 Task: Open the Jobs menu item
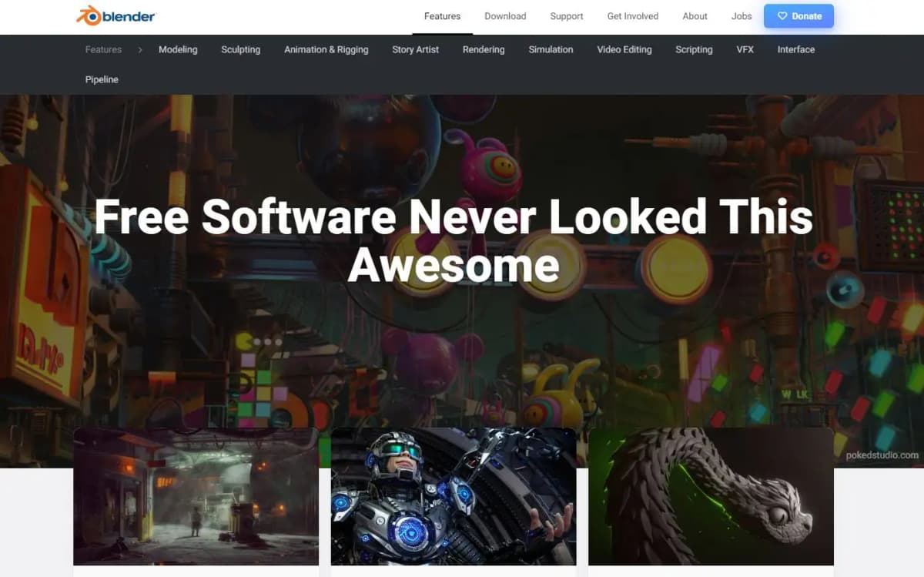pos(742,16)
